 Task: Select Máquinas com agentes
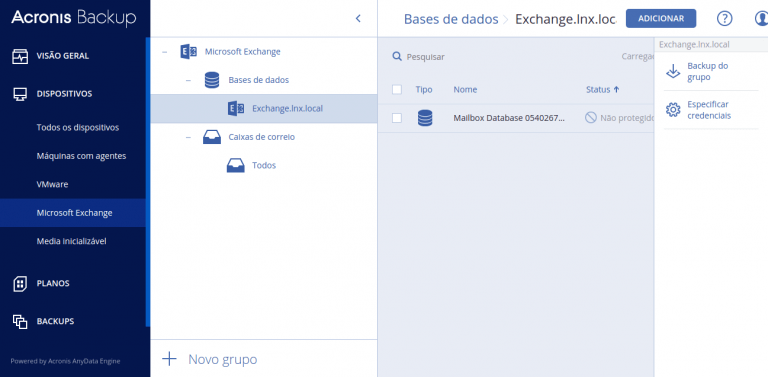[81, 156]
